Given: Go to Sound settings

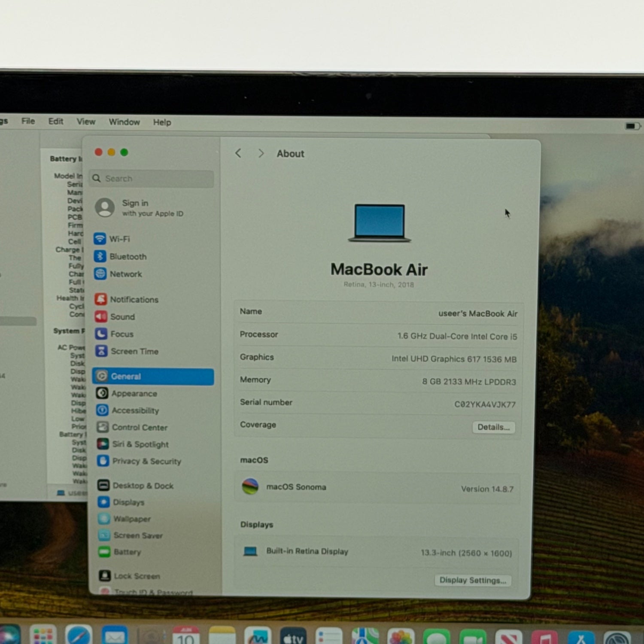Looking at the screenshot, I should [115, 317].
